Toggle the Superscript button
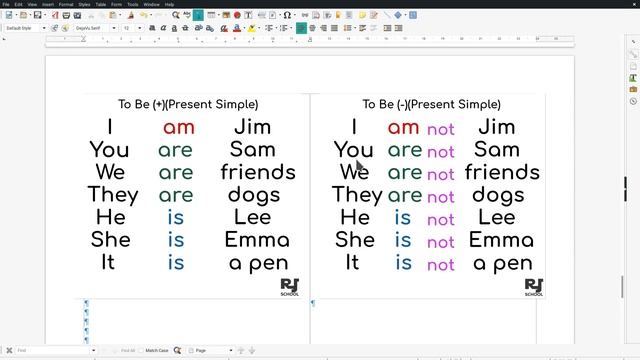The width and height of the screenshot is (640, 360). pyautogui.click(x=198, y=28)
